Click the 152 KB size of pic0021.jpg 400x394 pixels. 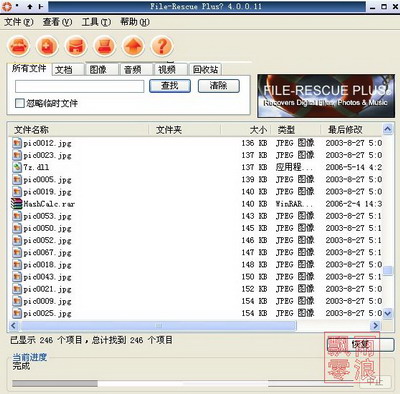coord(254,289)
